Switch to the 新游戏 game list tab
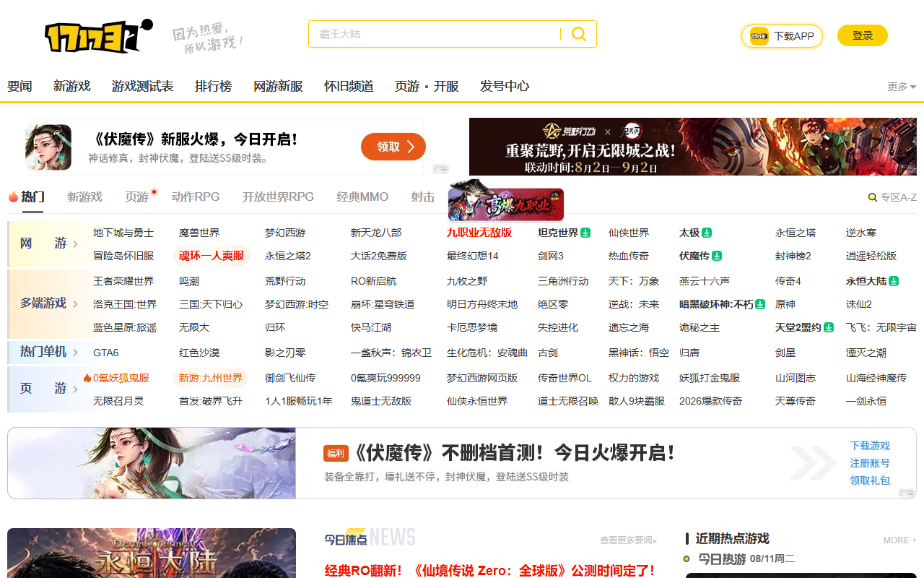924x578 pixels. pyautogui.click(x=85, y=197)
